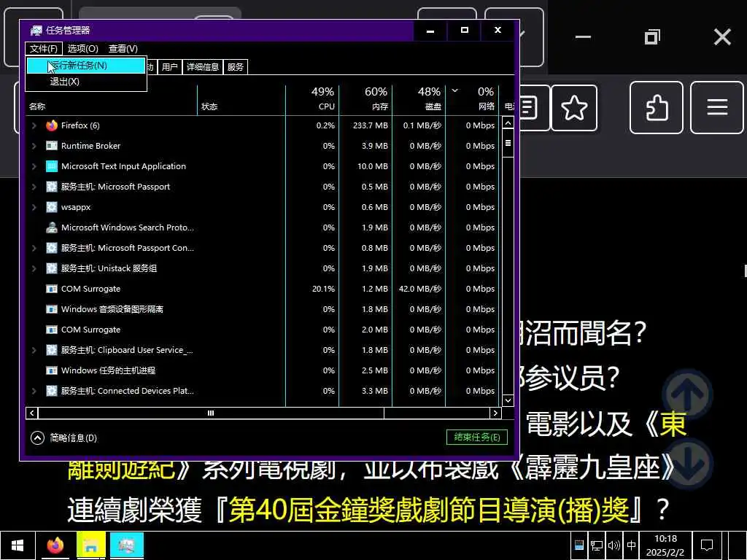Sort by the 内存 column header
Viewport: 747px width, 560px height.
(x=366, y=99)
